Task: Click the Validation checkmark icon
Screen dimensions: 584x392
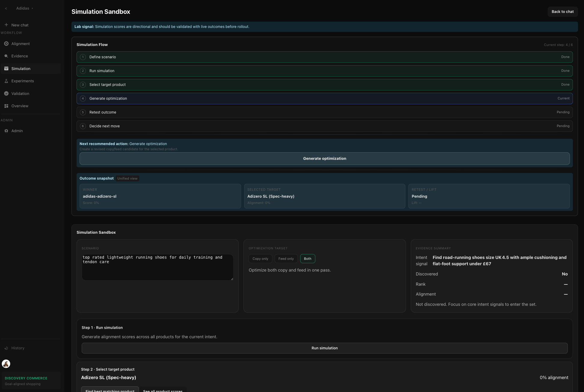Action: click(6, 93)
